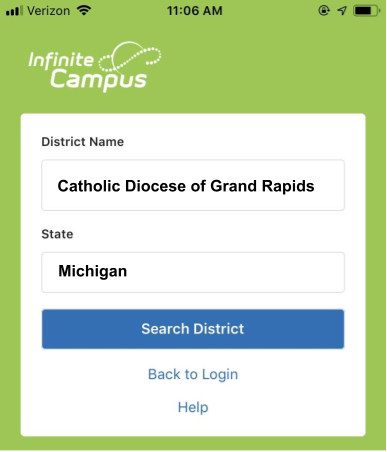Viewport: 387px width, 452px height.
Task: Open the Help link
Action: click(x=193, y=407)
